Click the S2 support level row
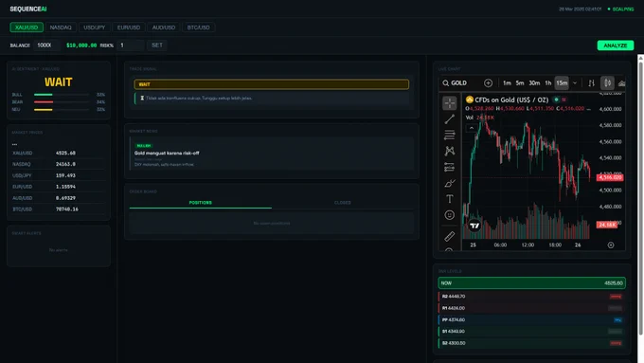 pos(532,343)
